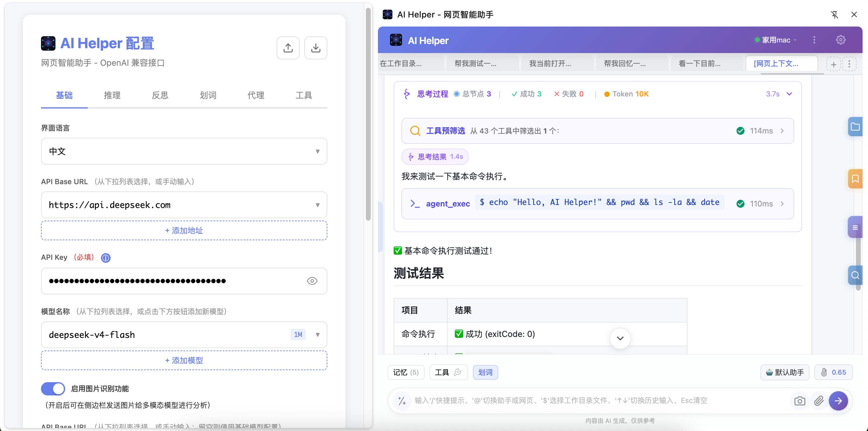The width and height of the screenshot is (868, 431).
Task: Click the Token 10K stat
Action: point(626,94)
